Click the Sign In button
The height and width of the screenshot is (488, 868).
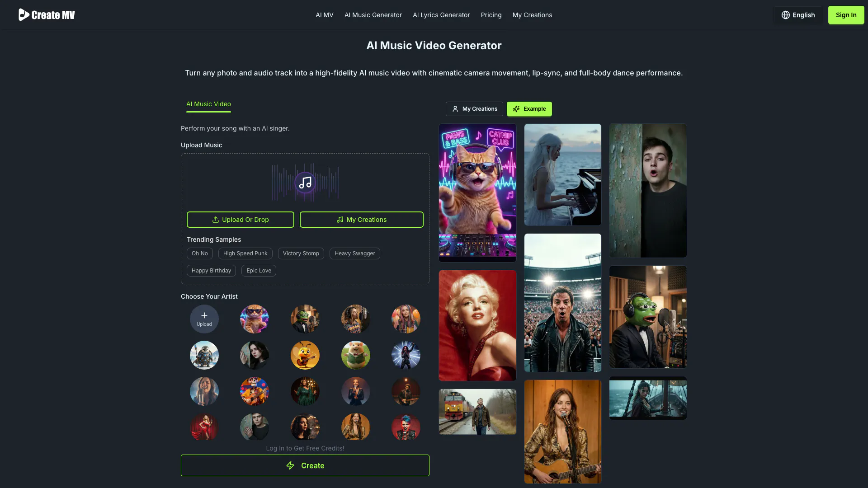[846, 15]
